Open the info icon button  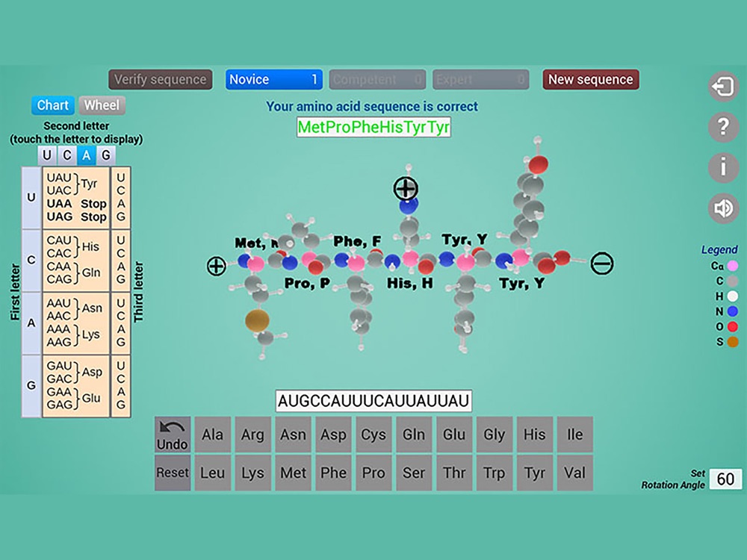tap(723, 168)
